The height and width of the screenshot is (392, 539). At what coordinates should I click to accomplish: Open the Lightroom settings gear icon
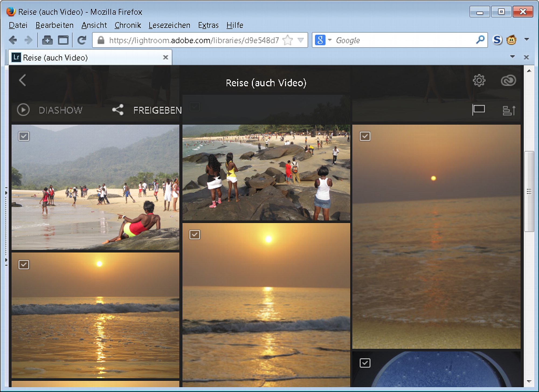click(479, 80)
